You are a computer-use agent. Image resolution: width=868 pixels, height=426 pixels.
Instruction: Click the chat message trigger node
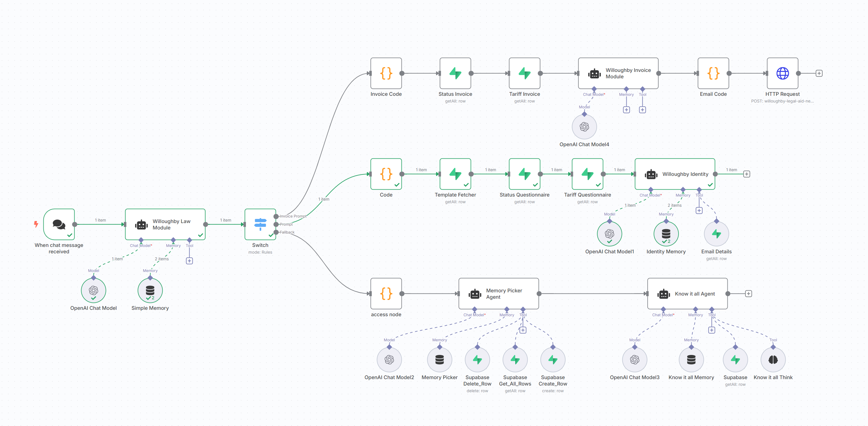point(59,224)
